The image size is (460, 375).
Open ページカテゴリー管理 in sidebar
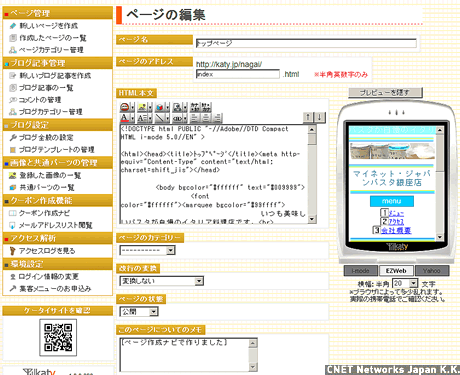pos(51,50)
